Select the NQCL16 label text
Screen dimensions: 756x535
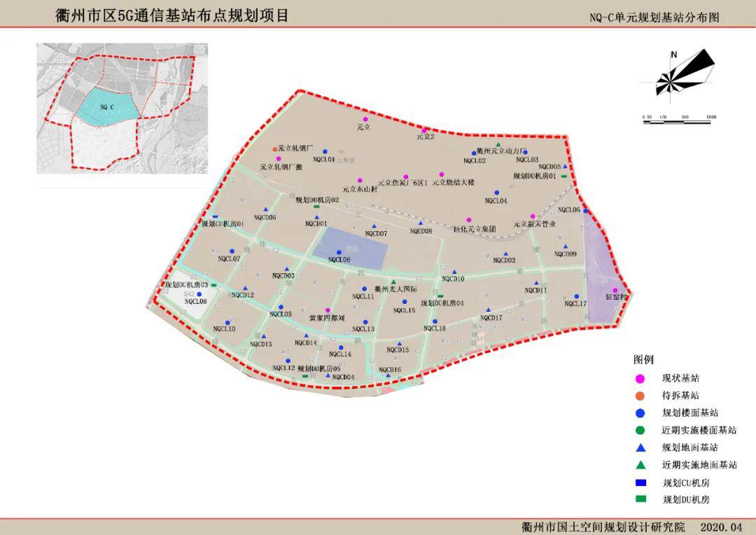(x=435, y=328)
